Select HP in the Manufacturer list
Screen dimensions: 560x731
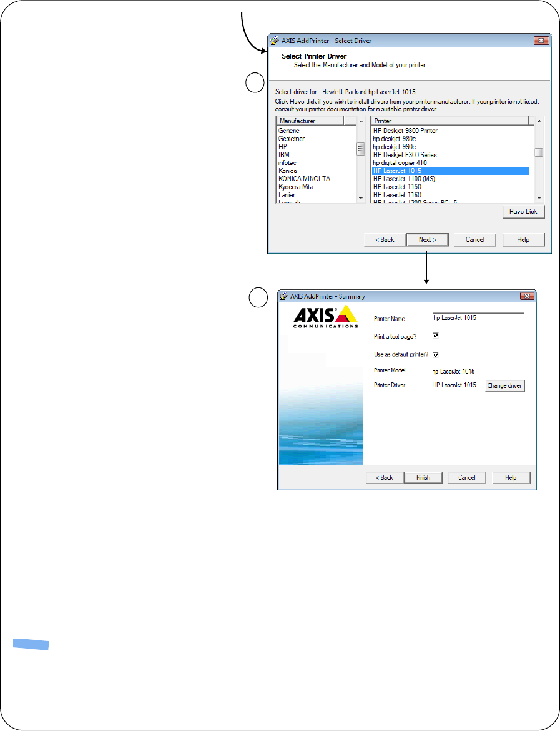283,147
